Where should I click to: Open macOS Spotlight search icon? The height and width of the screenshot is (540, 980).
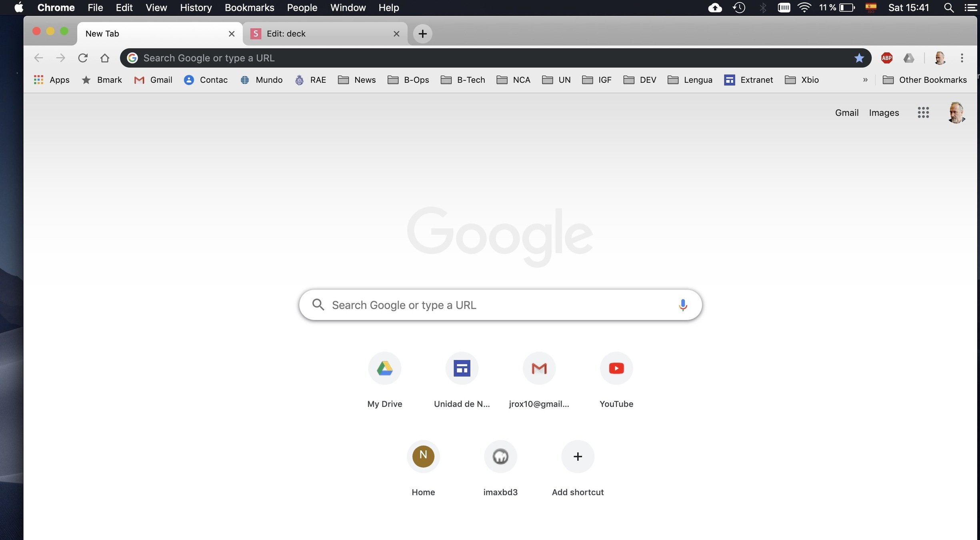(x=949, y=8)
